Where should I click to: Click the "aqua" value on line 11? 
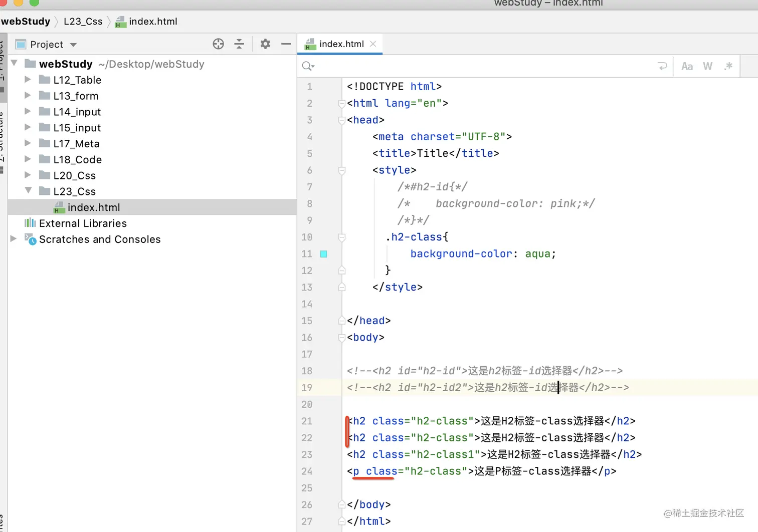[538, 254]
